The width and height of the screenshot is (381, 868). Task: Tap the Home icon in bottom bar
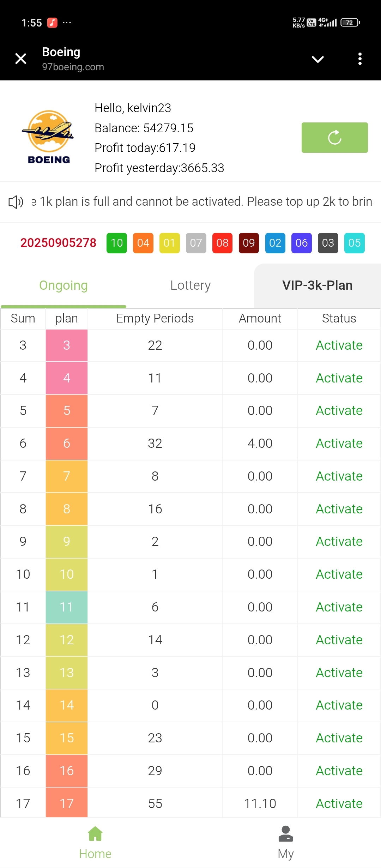(95, 834)
